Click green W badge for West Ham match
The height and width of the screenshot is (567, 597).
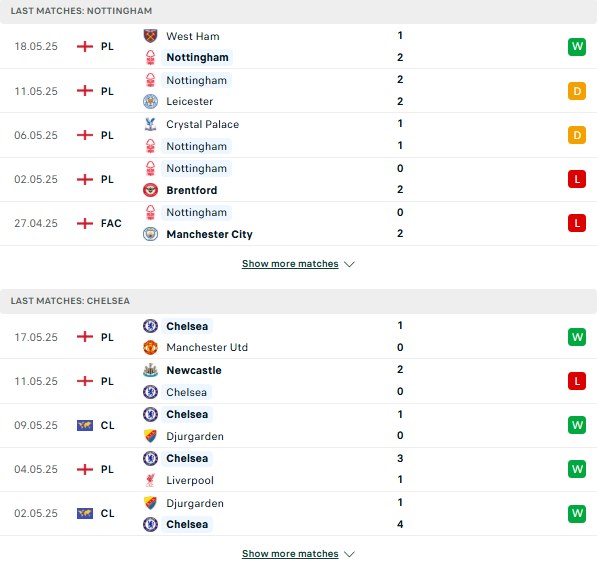point(577,46)
